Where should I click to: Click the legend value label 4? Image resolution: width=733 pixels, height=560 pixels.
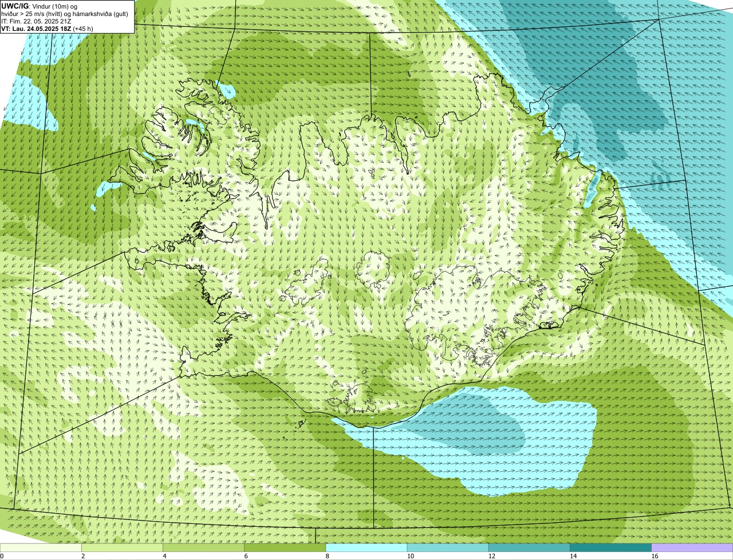(x=164, y=556)
